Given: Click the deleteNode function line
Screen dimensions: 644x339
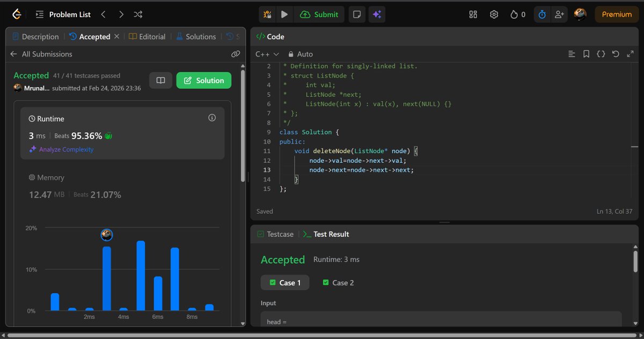Looking at the screenshot, I should pyautogui.click(x=356, y=151).
